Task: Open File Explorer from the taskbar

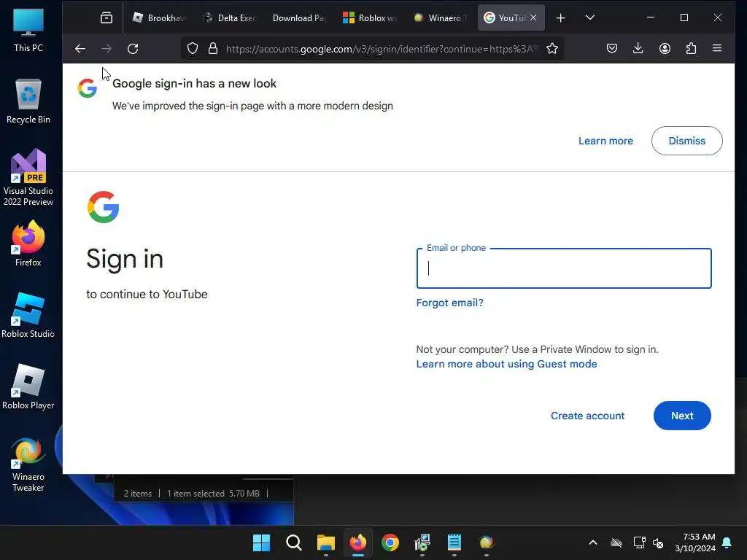Action: (x=326, y=542)
